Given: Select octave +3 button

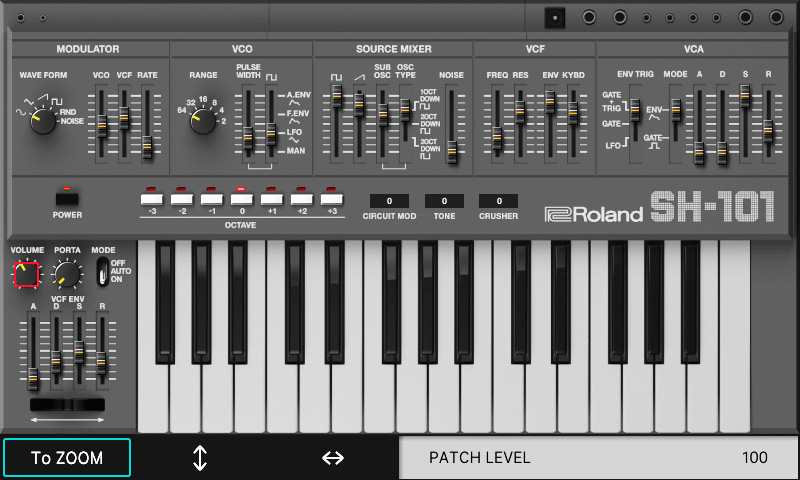Looking at the screenshot, I should pos(332,199).
